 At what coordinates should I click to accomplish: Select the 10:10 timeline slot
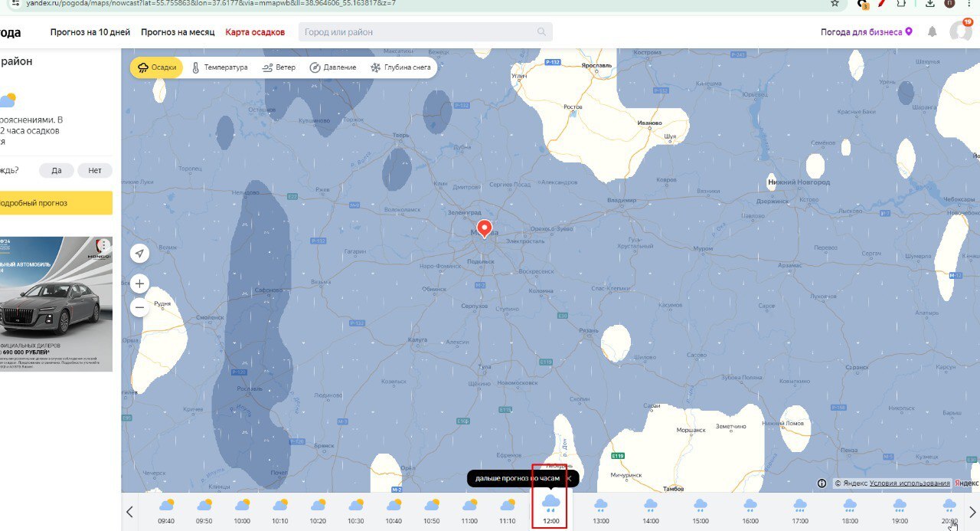[280, 511]
